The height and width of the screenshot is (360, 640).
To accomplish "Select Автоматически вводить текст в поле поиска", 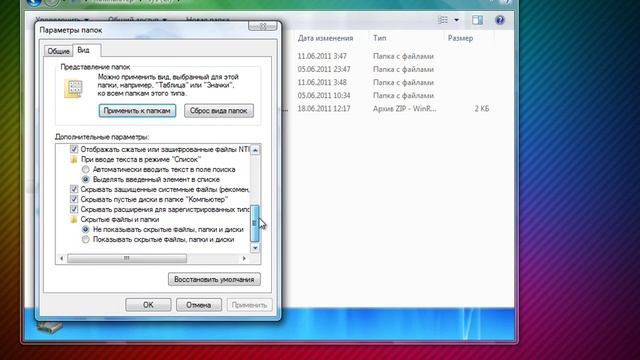I will (x=85, y=169).
